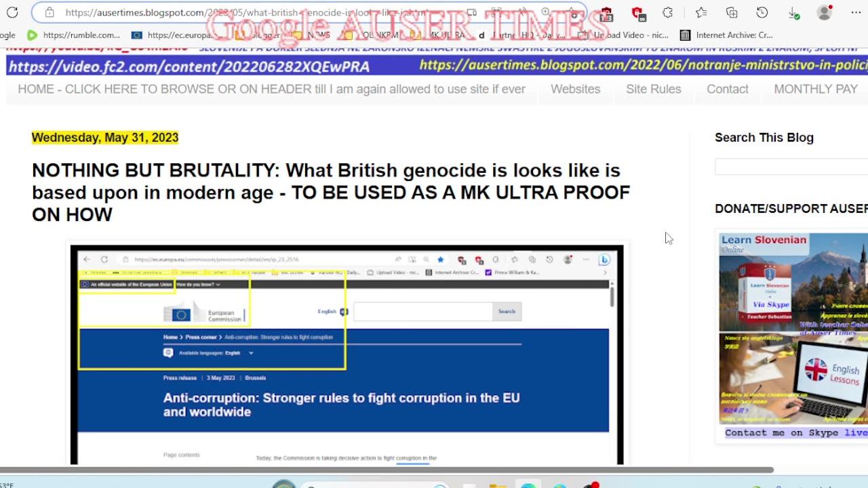Open the Favorites list icon
The height and width of the screenshot is (488, 868).
tap(701, 12)
